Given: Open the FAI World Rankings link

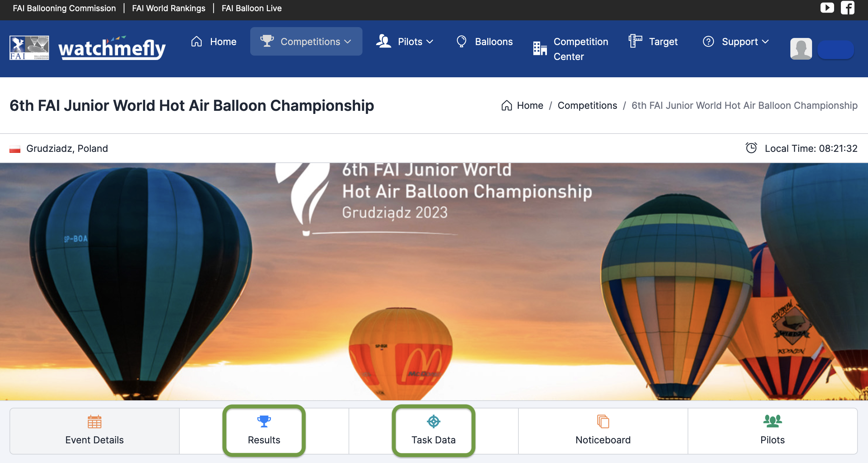Looking at the screenshot, I should (x=169, y=8).
